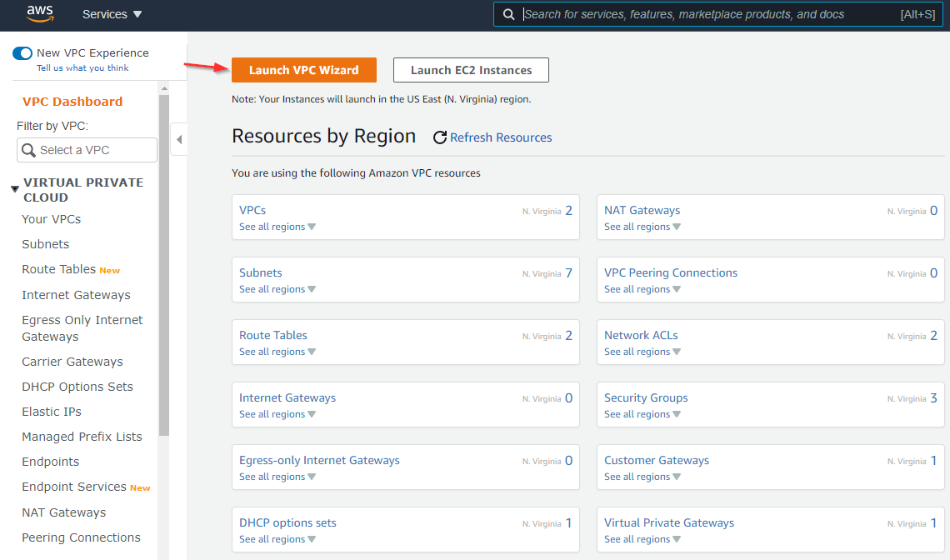Open DHCP Options Sets in sidebar
950x560 pixels.
tap(77, 387)
